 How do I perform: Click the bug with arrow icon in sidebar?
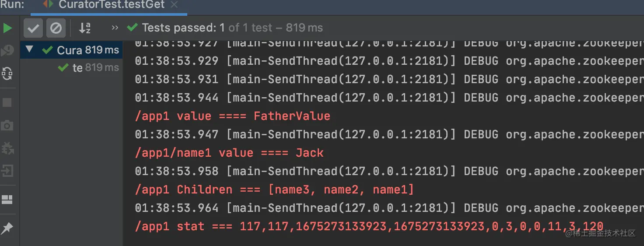(7, 148)
